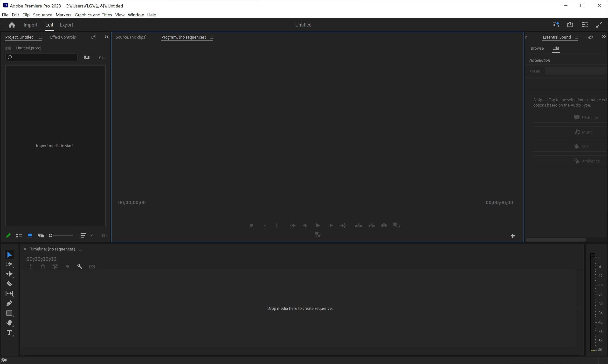
Task: Open the Button Editor plus icon
Action: coord(512,236)
